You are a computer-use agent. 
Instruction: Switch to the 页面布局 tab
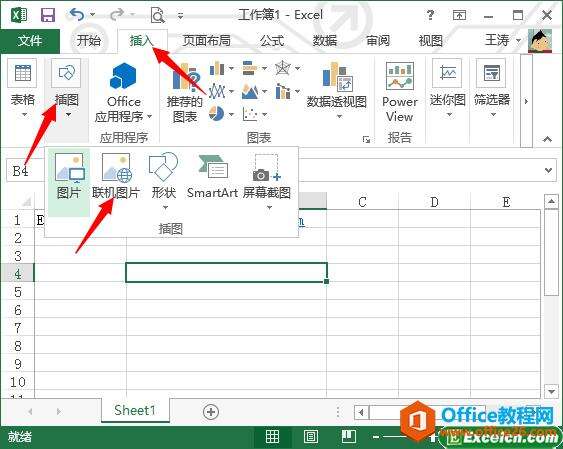[206, 41]
